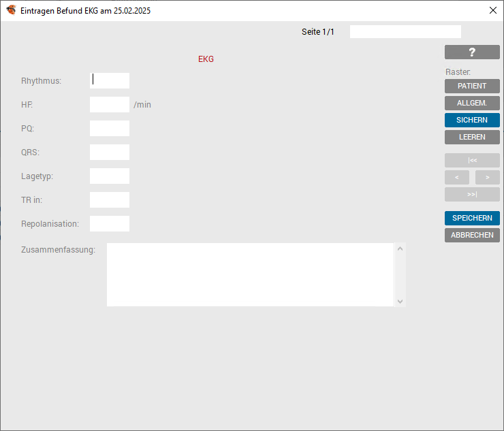Open help with the question mark button
The width and height of the screenshot is (504, 431).
(x=472, y=52)
